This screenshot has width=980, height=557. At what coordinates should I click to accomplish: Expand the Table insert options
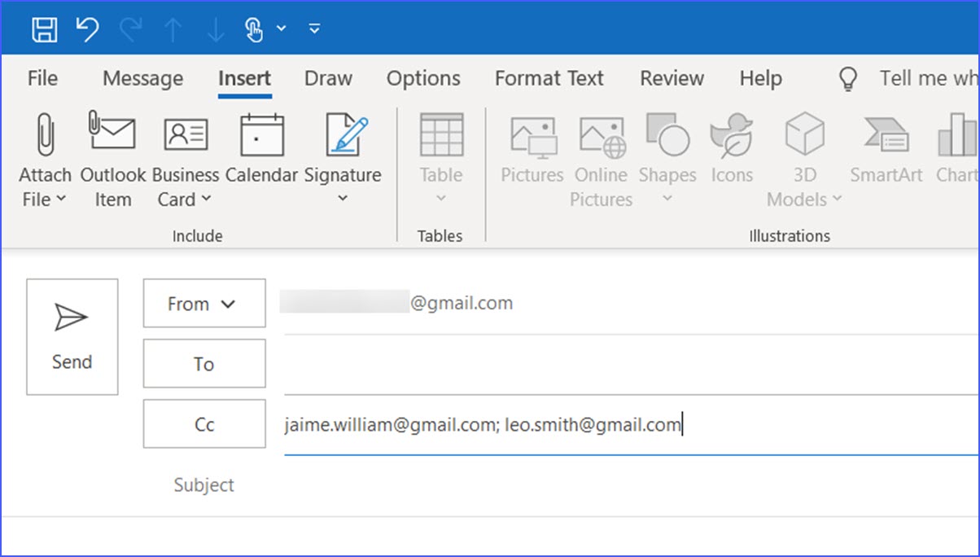[x=440, y=198]
